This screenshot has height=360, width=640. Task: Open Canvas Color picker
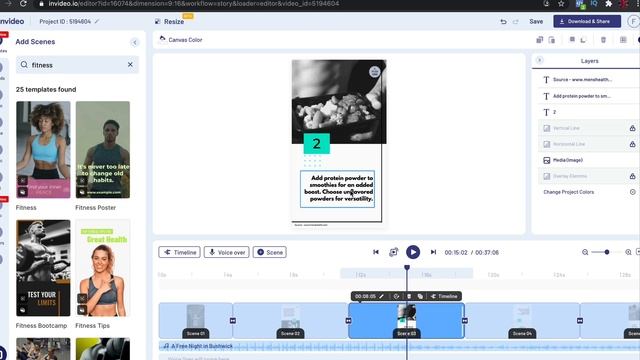(181, 40)
